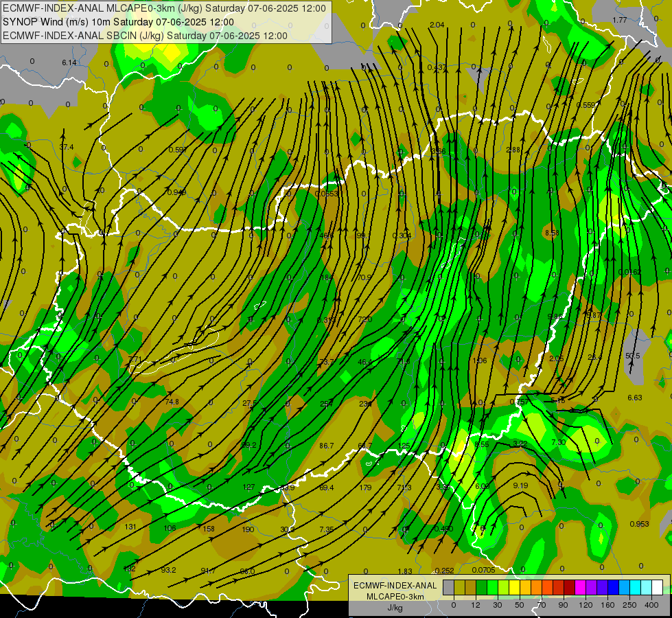
Task: Pick the dark red legend swatch after 90
Action: 569,588
